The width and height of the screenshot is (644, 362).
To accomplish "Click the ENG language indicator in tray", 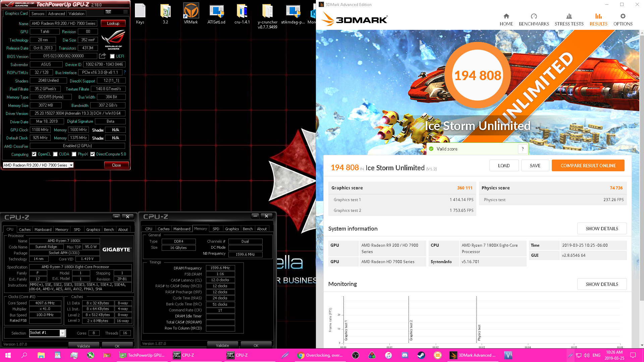I will coord(596,355).
